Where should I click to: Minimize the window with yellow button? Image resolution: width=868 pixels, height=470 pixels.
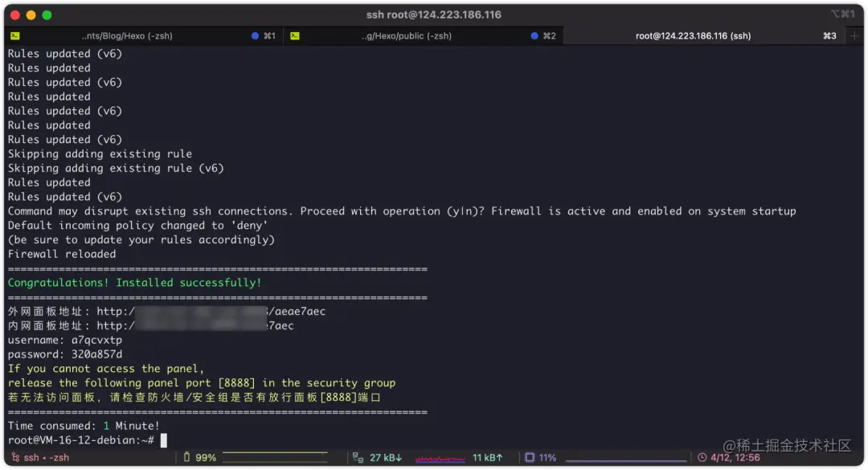[x=31, y=15]
